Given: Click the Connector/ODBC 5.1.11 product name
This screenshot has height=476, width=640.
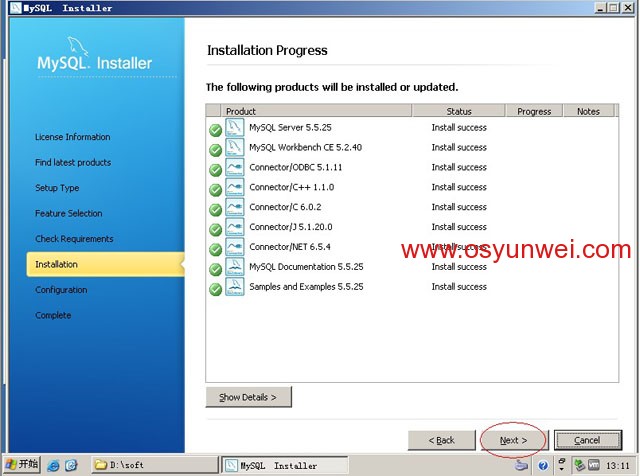Looking at the screenshot, I should point(296,167).
